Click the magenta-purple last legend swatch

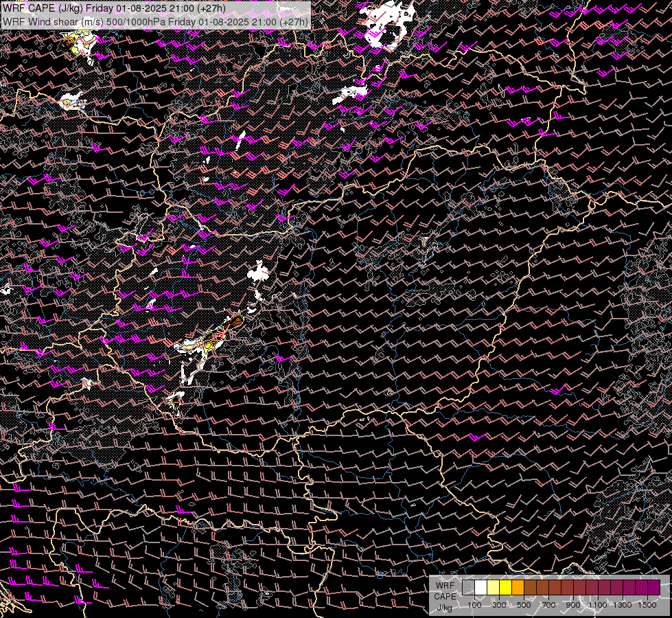[653, 588]
